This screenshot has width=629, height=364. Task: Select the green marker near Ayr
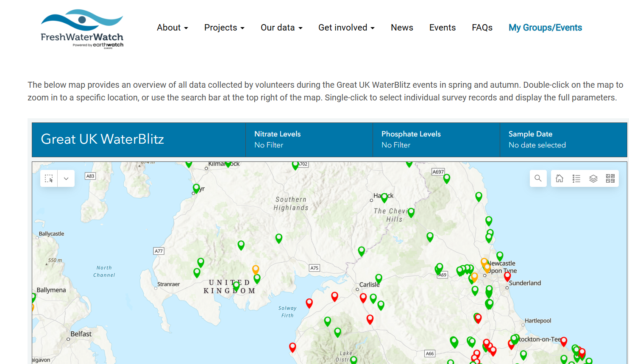coord(196,187)
